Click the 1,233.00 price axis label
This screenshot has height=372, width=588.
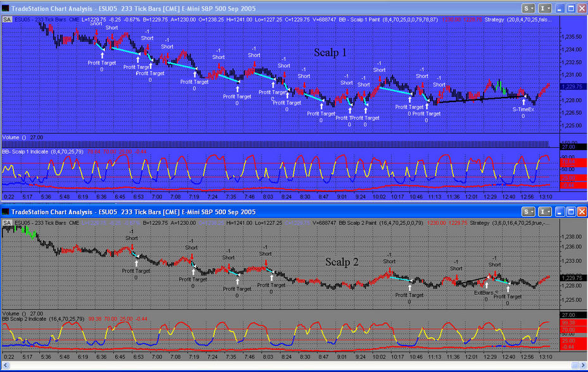pyautogui.click(x=572, y=260)
